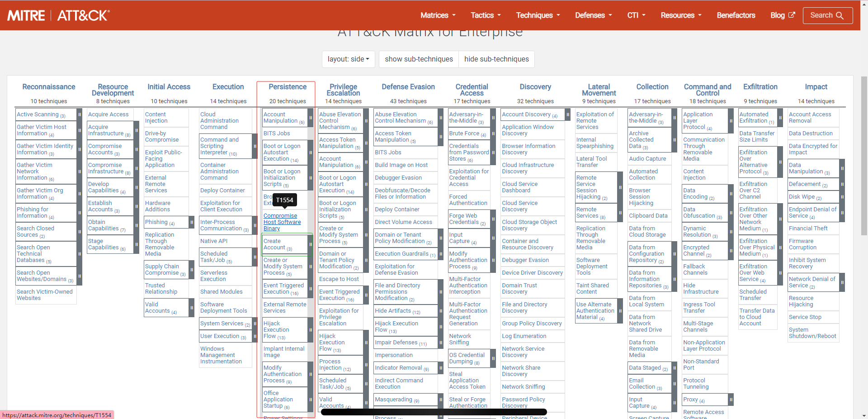Screen dimensions: 868x419
Task: Expand Proxy sub-techniques handle
Action: click(731, 400)
